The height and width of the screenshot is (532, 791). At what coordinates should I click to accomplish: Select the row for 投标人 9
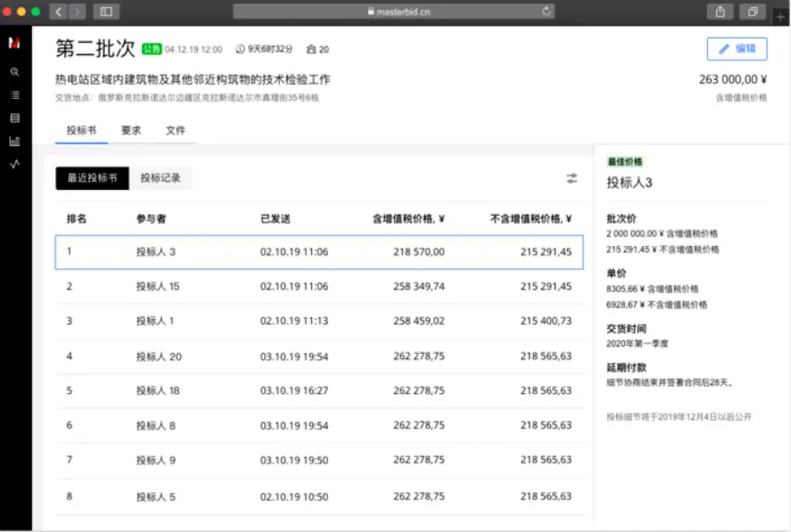pyautogui.click(x=319, y=460)
